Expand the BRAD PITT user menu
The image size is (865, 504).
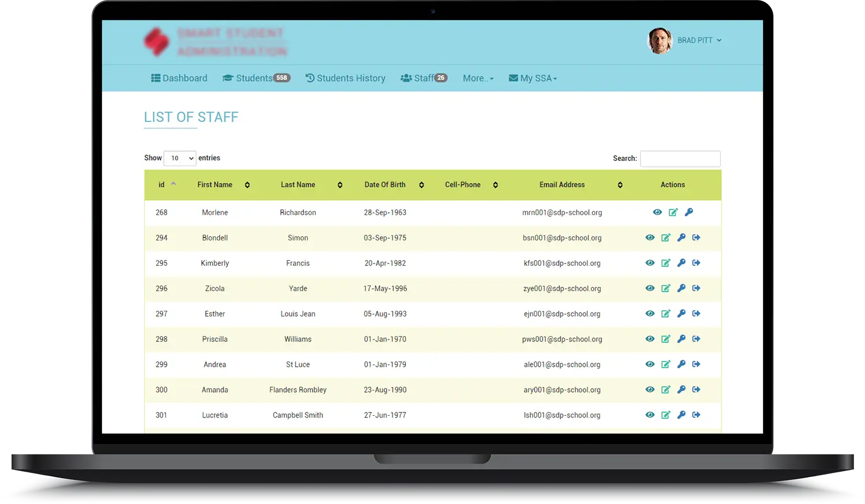(x=699, y=40)
